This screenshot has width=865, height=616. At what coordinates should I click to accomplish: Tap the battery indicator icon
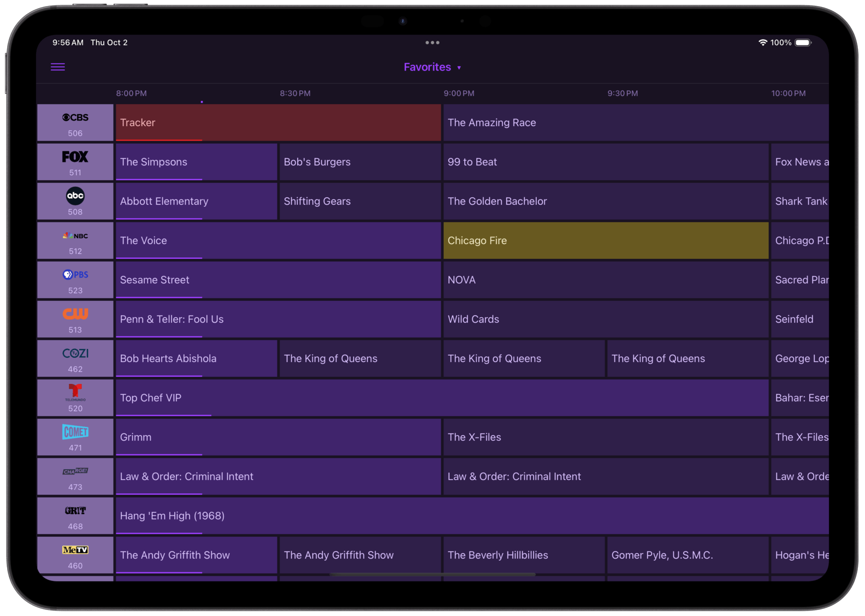click(803, 43)
